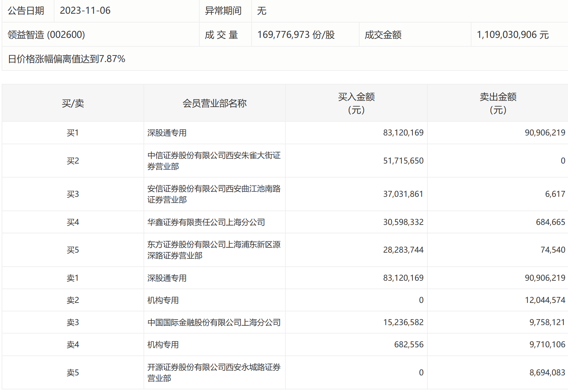Click 中信证券 西安朱雀大街 branch name
This screenshot has width=568, height=392.
[x=214, y=161]
